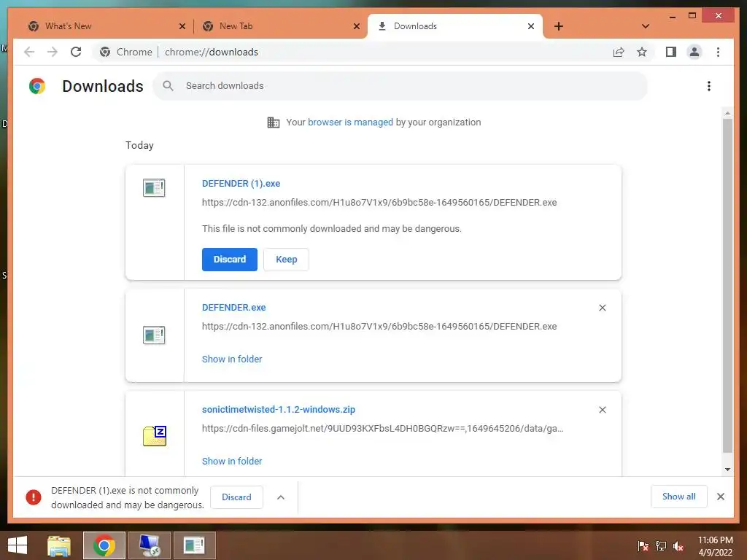The width and height of the screenshot is (747, 560).
Task: Expand download options with the caret arrow
Action: [281, 497]
